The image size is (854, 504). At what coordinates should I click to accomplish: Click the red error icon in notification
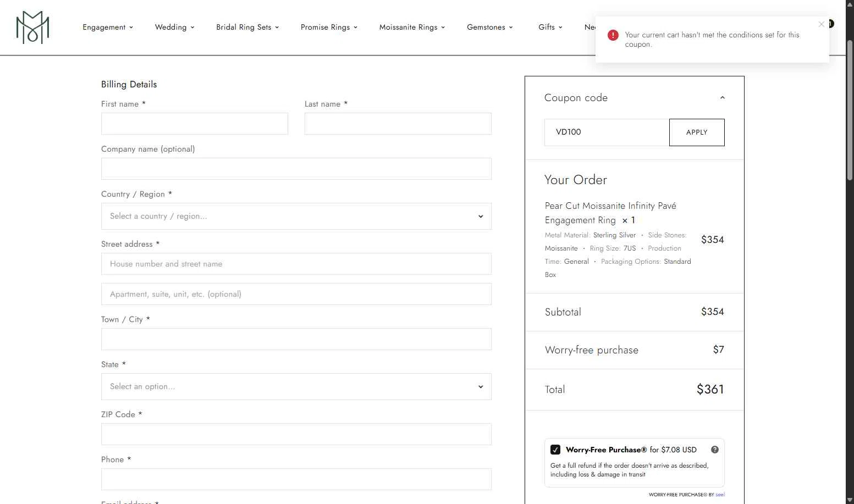pyautogui.click(x=613, y=35)
